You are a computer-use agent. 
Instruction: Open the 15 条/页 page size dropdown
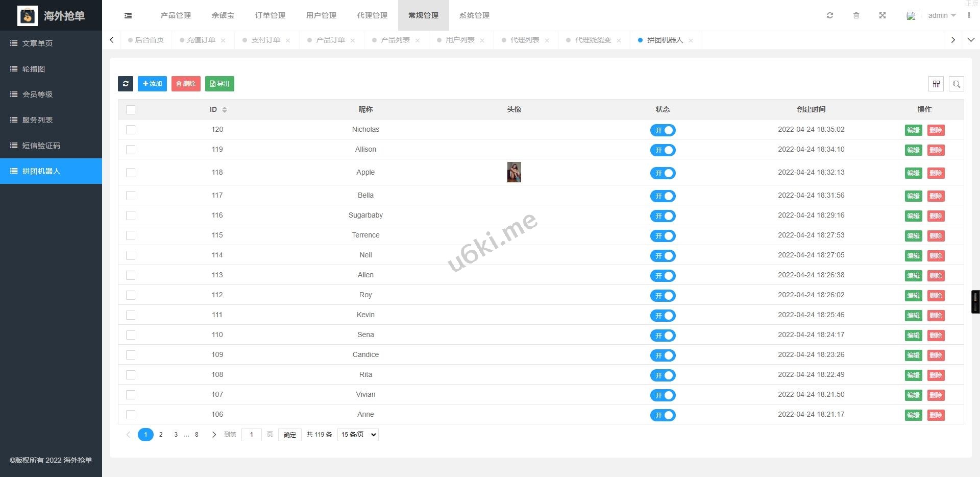coord(358,435)
